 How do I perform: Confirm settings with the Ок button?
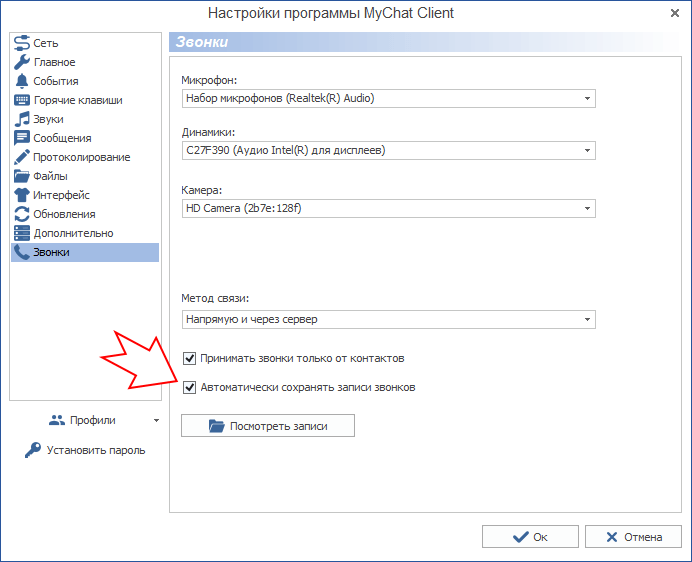click(530, 537)
